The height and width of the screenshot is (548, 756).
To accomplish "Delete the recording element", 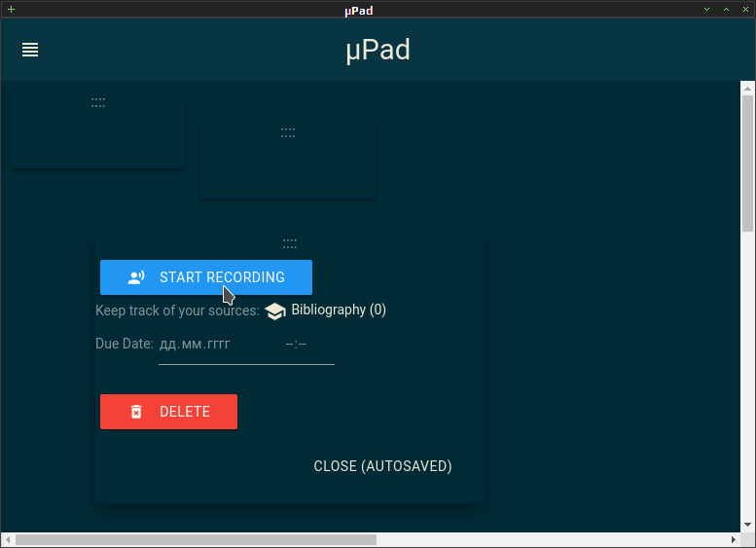I will (168, 412).
